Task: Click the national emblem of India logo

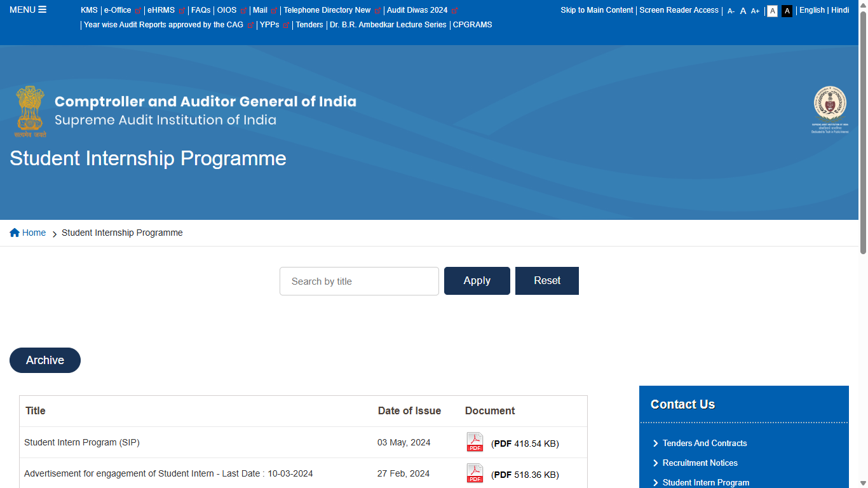Action: [31, 112]
